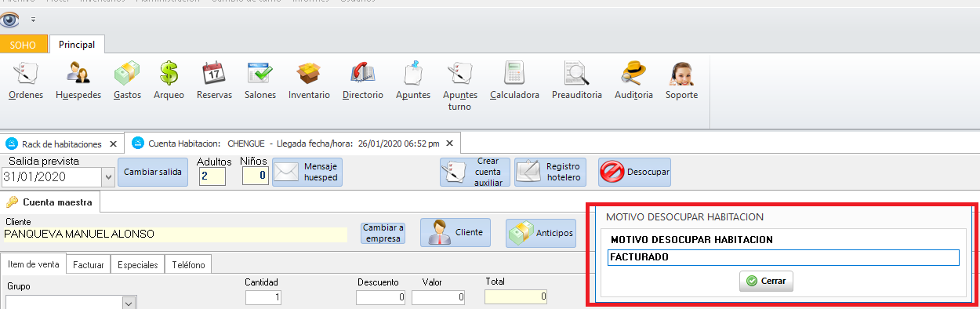Switch to the Especiales tab

click(138, 265)
